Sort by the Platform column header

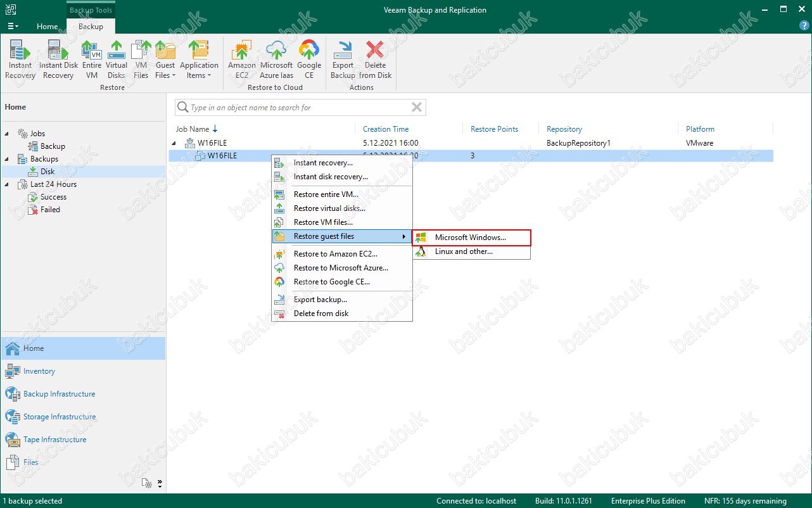pyautogui.click(x=700, y=129)
